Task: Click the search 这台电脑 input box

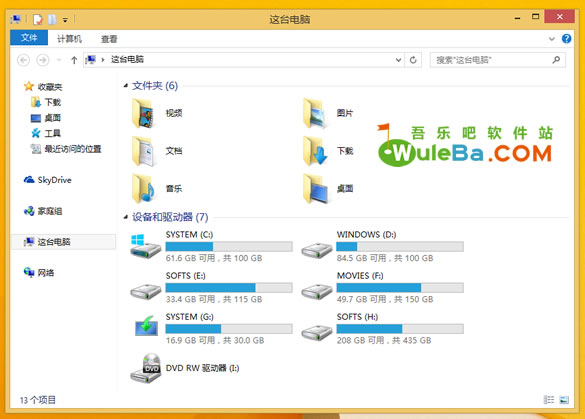Action: [x=497, y=60]
